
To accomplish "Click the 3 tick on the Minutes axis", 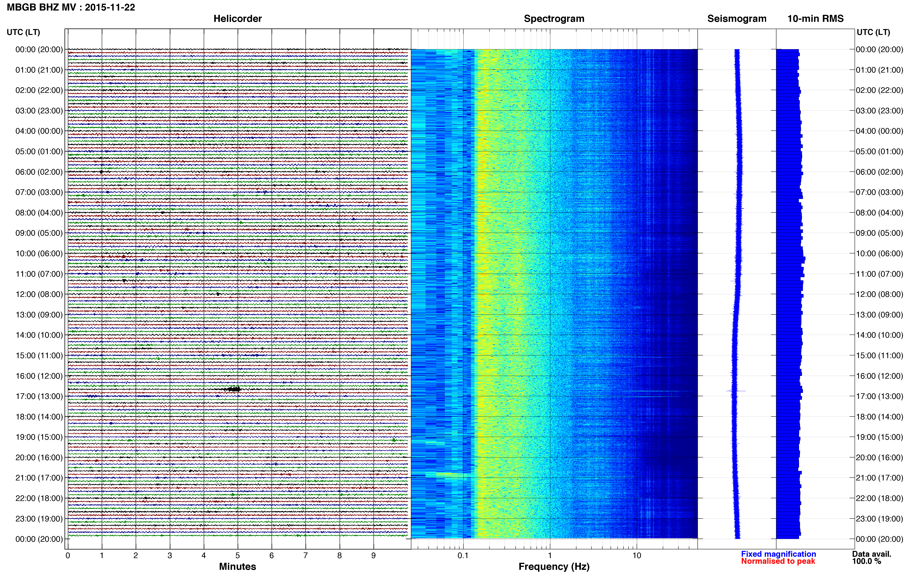I will 170,555.
